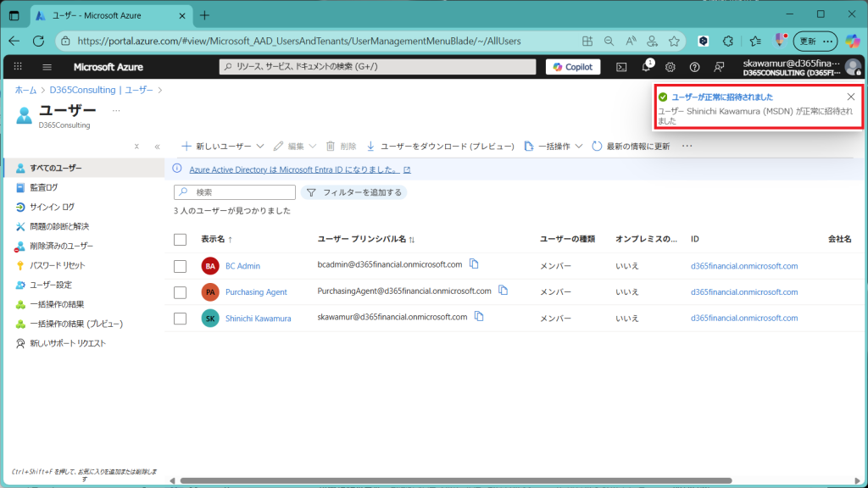The image size is (868, 488).
Task: Open portal settings gear icon
Action: pyautogui.click(x=670, y=67)
